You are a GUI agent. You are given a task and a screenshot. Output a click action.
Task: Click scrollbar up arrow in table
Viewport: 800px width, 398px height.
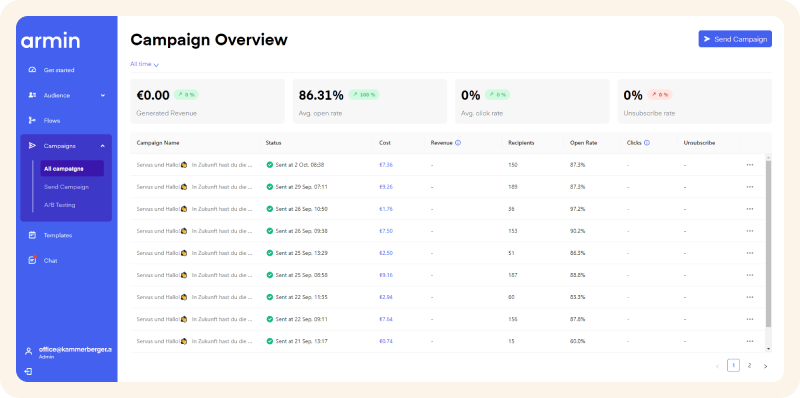769,157
